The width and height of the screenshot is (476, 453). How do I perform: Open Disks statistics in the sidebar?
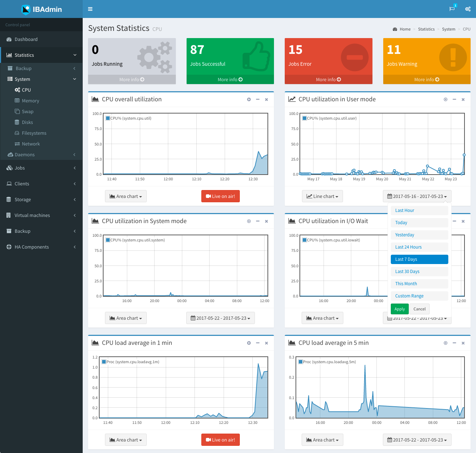[41, 122]
